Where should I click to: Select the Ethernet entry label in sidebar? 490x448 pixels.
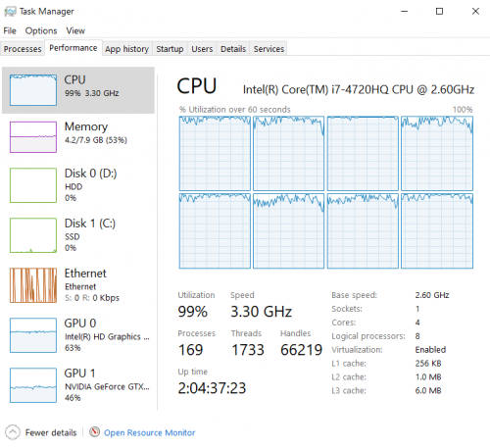click(x=85, y=274)
